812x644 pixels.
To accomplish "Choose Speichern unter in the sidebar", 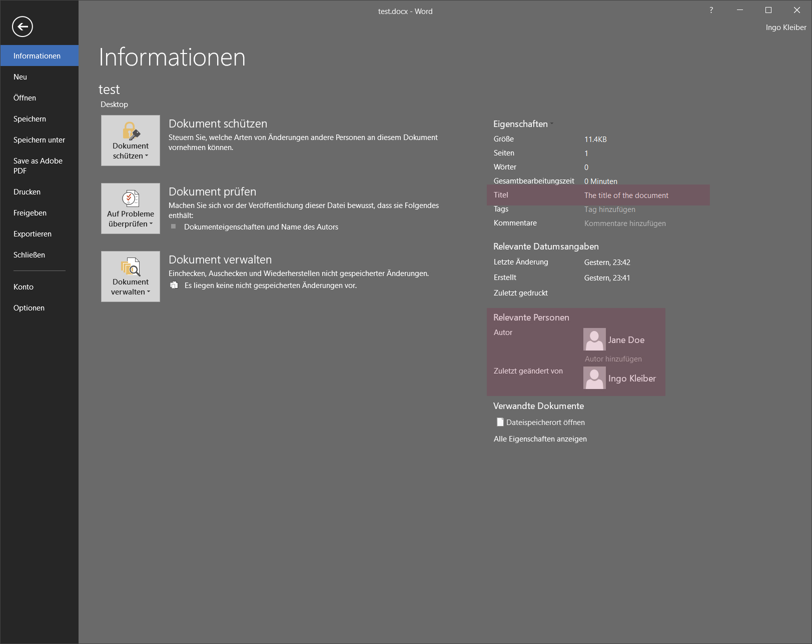I will point(40,139).
